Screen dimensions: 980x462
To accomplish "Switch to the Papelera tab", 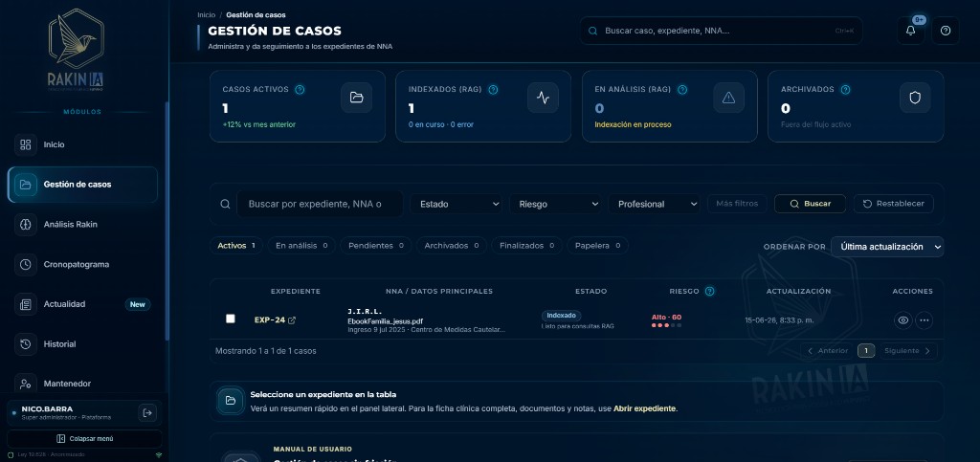I will (x=597, y=246).
